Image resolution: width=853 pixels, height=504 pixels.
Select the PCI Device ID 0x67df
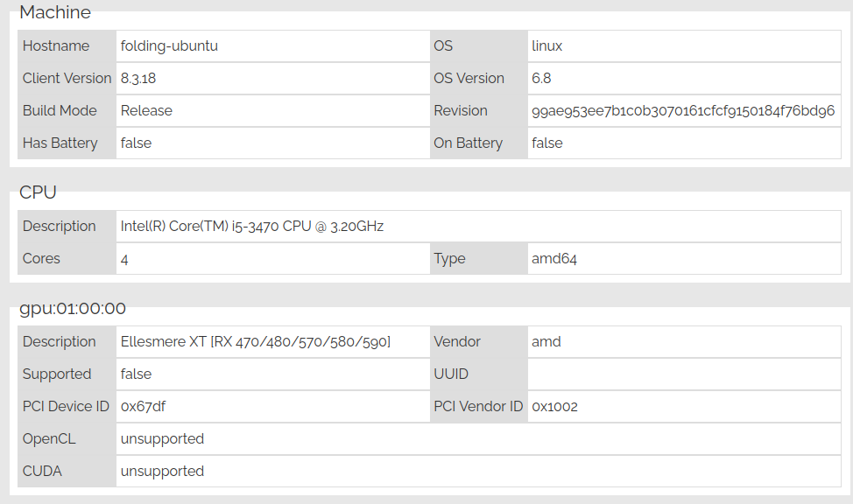(143, 407)
